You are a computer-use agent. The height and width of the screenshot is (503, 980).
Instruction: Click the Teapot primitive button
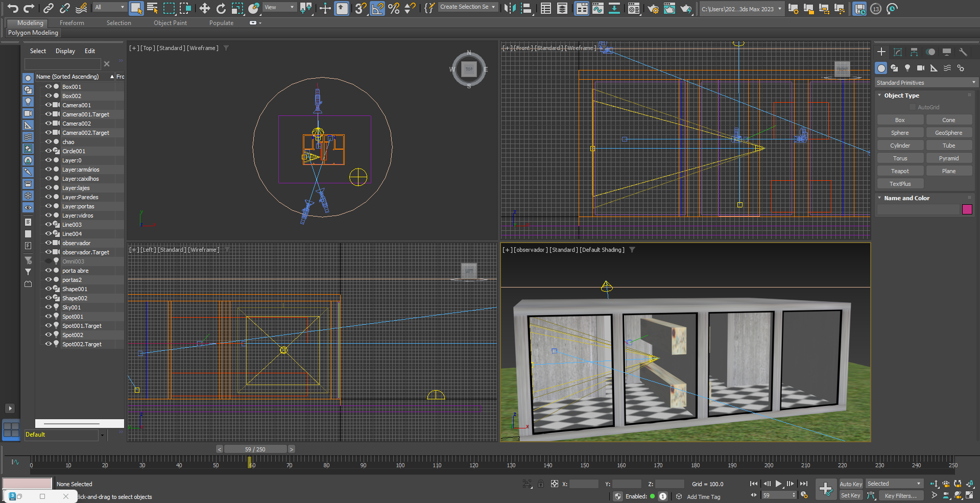pos(900,171)
